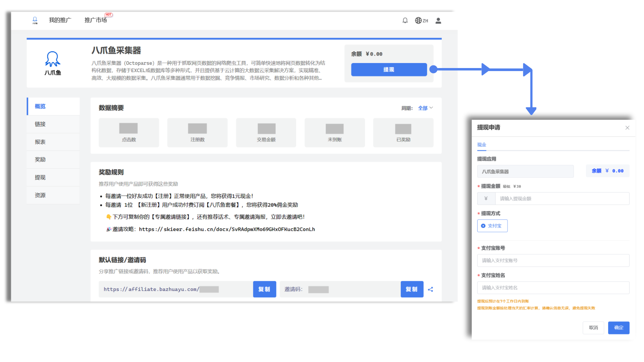
Task: Click the notification bell icon
Action: pos(405,20)
